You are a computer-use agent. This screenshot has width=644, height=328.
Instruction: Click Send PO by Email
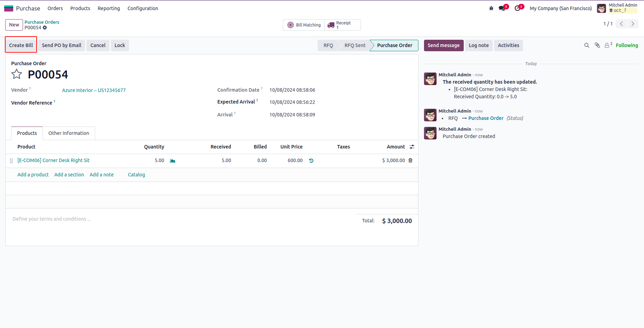point(62,45)
